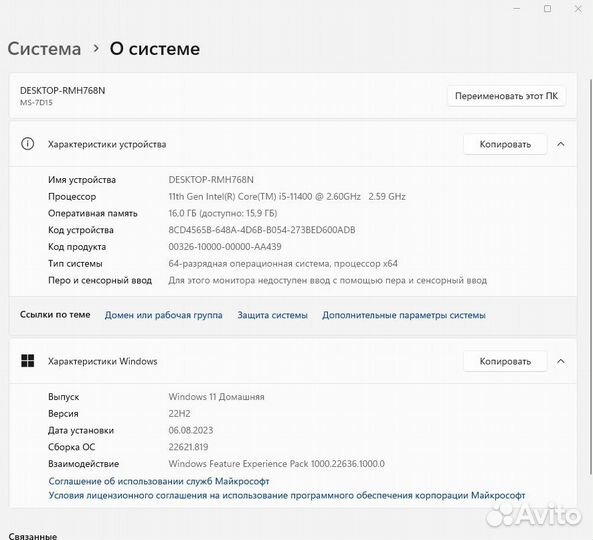Select product ID 00326-10000-00000-AA439
Image resolution: width=593 pixels, height=540 pixels.
(225, 247)
